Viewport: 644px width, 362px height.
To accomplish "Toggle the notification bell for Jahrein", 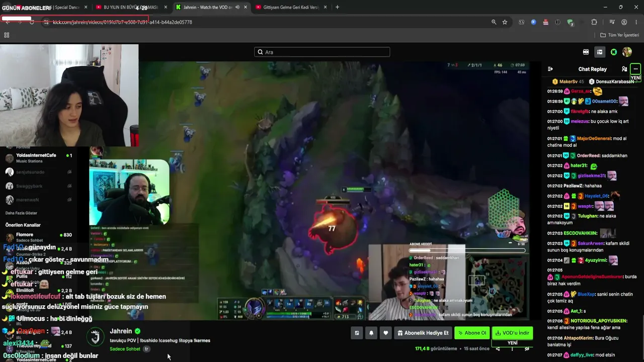I will coord(371,333).
